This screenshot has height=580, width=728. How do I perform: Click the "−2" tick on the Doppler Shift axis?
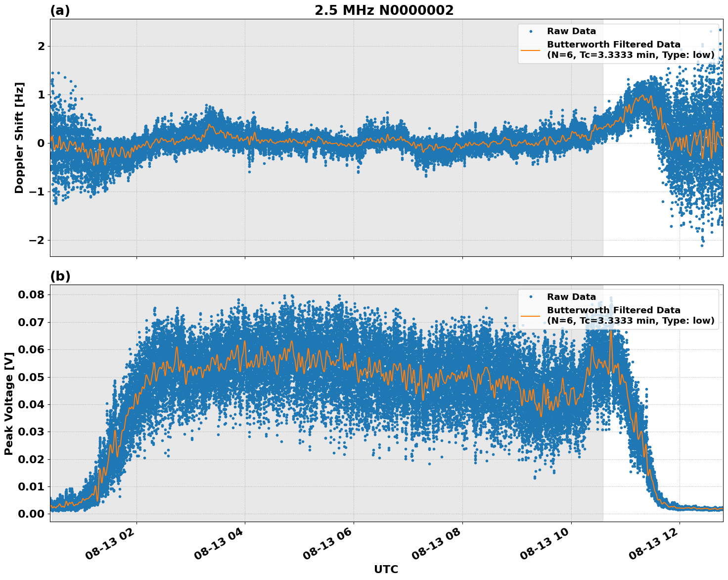coord(35,241)
